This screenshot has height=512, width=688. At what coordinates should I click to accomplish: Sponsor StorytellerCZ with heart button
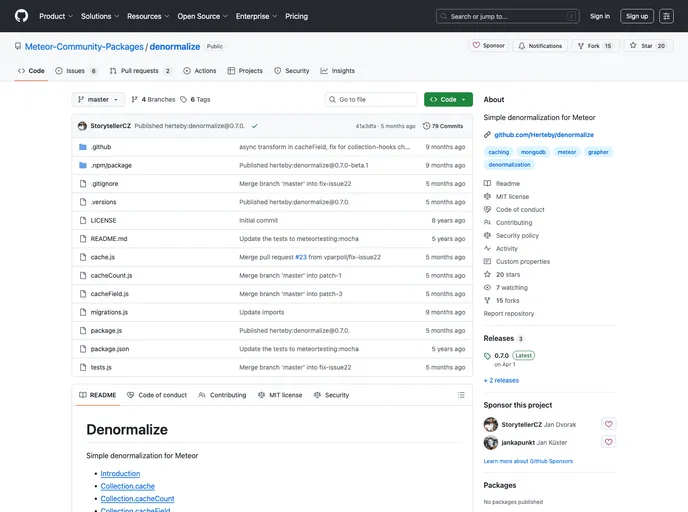click(x=609, y=424)
